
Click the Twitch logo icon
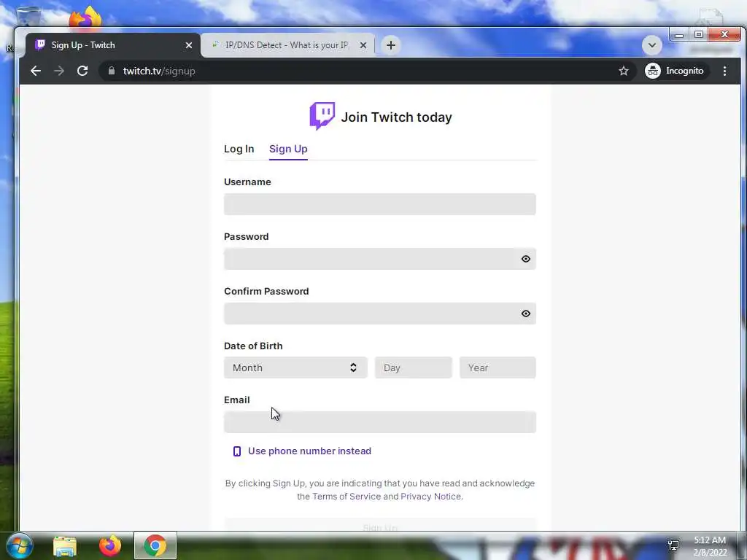(x=322, y=116)
